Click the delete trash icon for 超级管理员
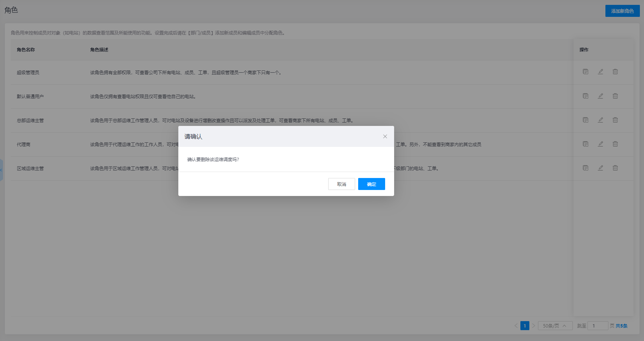The height and width of the screenshot is (341, 644). pyautogui.click(x=615, y=72)
